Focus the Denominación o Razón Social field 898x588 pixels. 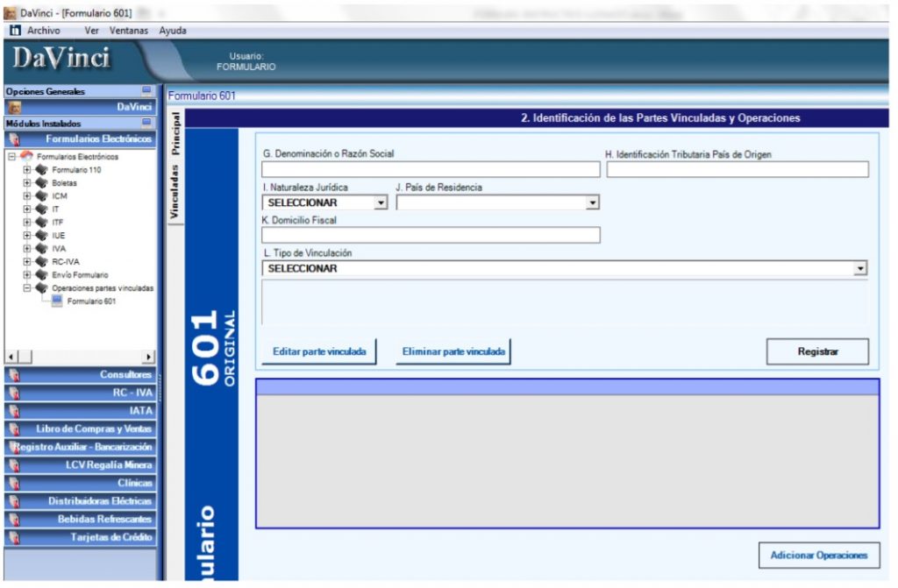point(430,170)
